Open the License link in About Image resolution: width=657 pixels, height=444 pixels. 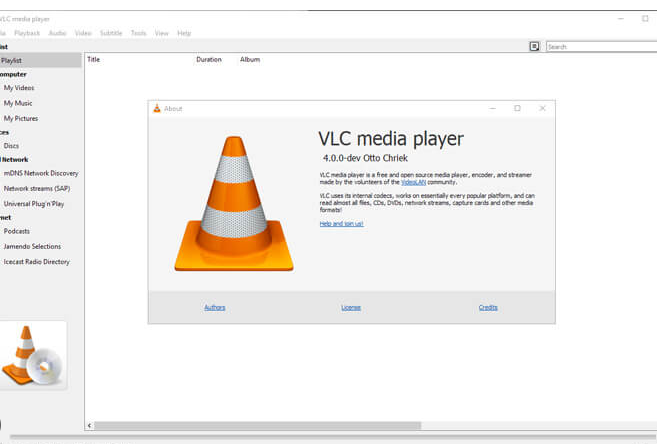351,307
